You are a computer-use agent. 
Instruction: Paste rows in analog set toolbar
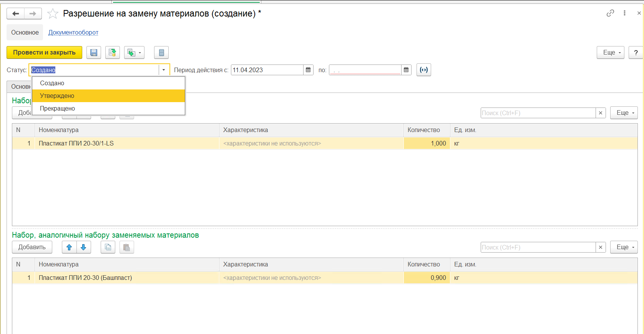(127, 247)
